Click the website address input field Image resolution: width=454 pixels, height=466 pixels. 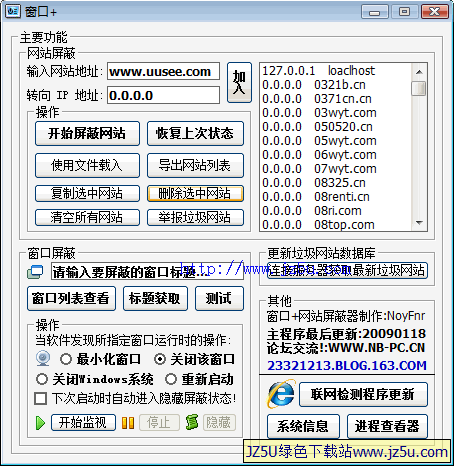coord(163,71)
